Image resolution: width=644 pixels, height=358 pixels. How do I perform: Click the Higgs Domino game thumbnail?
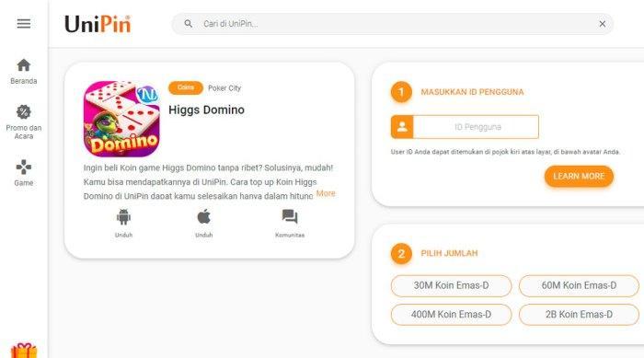click(x=121, y=119)
